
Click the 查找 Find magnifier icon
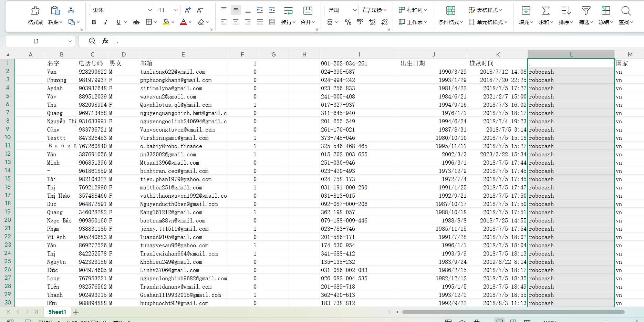coord(626,11)
